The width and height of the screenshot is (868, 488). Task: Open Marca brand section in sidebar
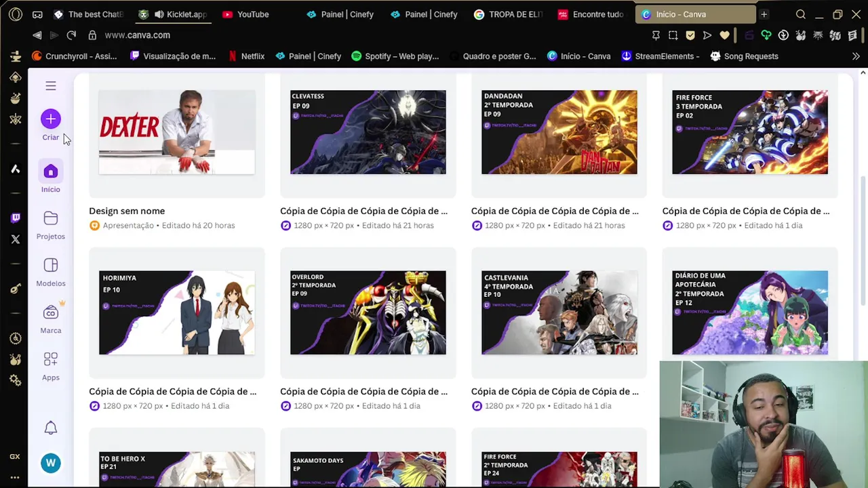click(x=51, y=319)
